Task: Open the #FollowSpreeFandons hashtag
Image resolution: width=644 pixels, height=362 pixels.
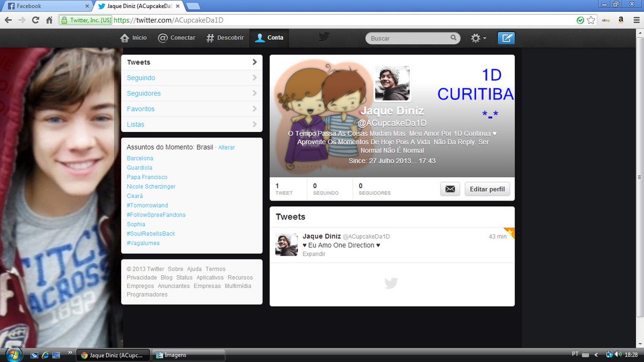Action: point(156,215)
